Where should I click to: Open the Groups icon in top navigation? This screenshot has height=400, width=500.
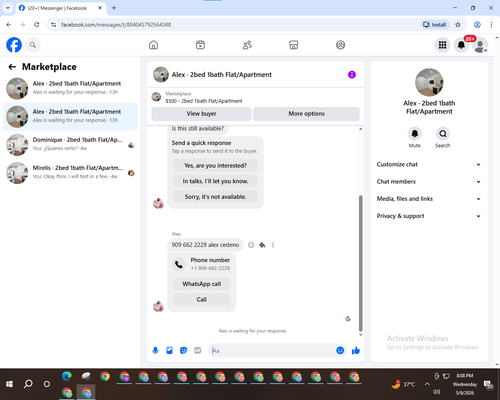pos(340,45)
